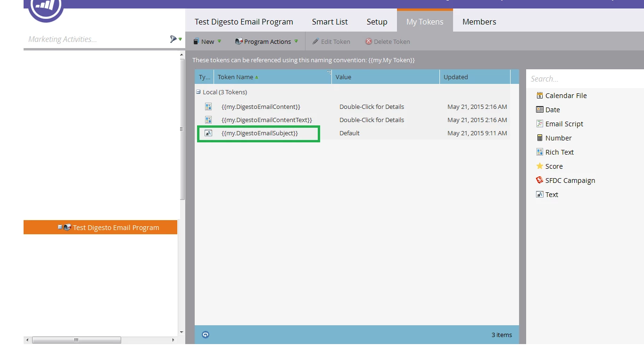
Task: Click the Value column header
Action: (386, 77)
